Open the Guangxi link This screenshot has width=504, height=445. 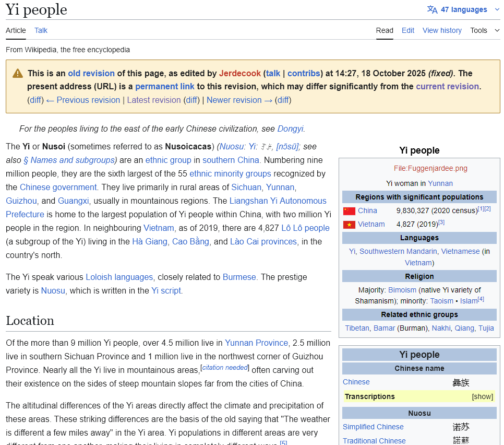(x=73, y=201)
